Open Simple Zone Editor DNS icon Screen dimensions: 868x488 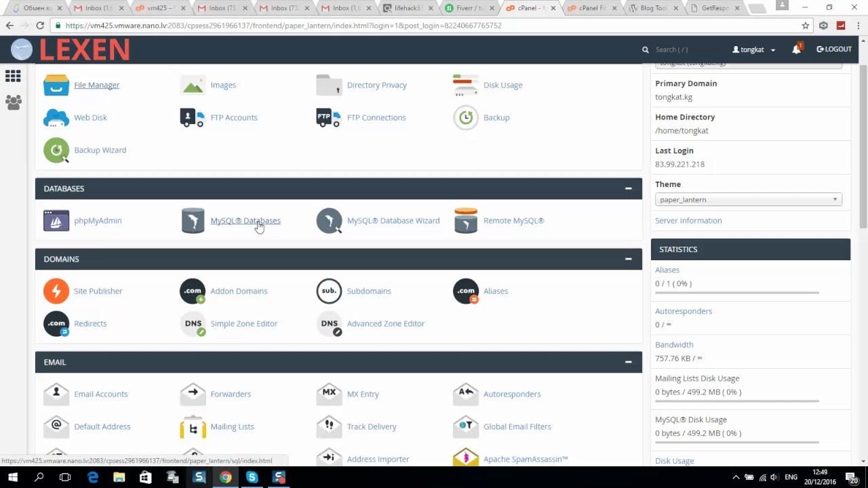(x=193, y=323)
